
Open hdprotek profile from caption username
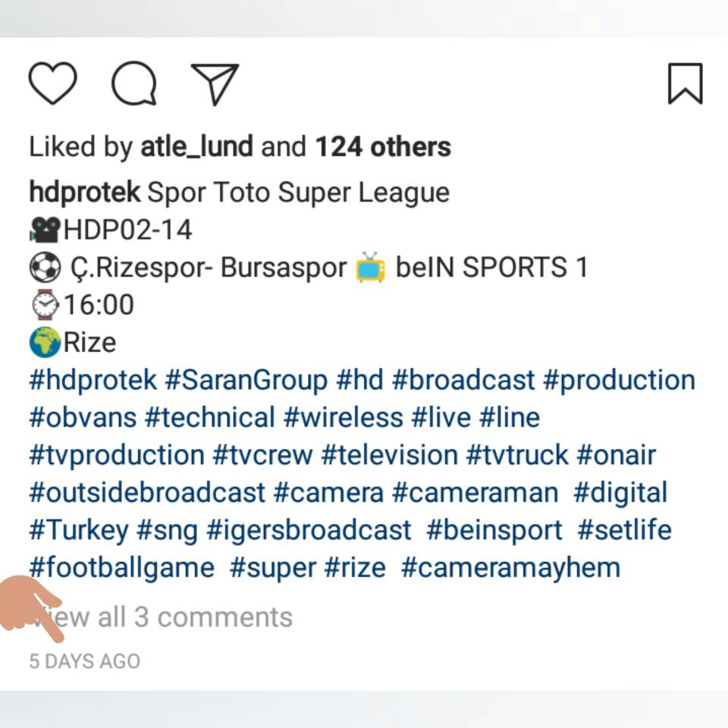(x=84, y=193)
